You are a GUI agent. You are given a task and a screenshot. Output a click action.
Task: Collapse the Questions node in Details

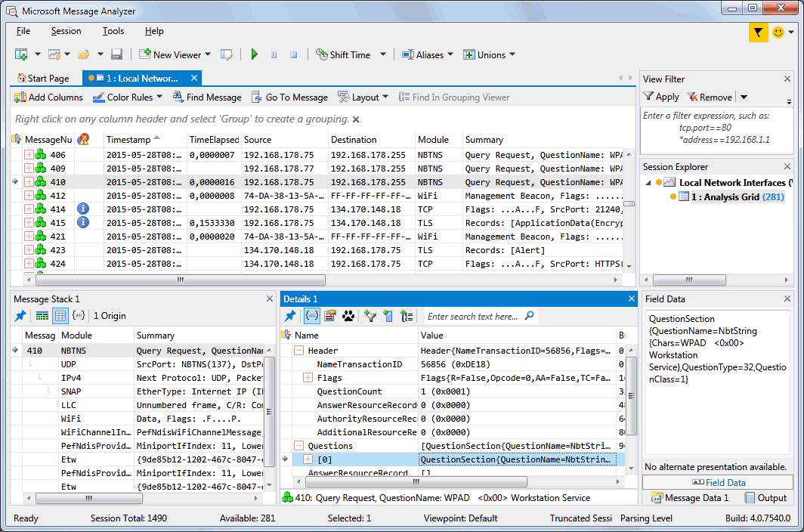click(x=298, y=446)
